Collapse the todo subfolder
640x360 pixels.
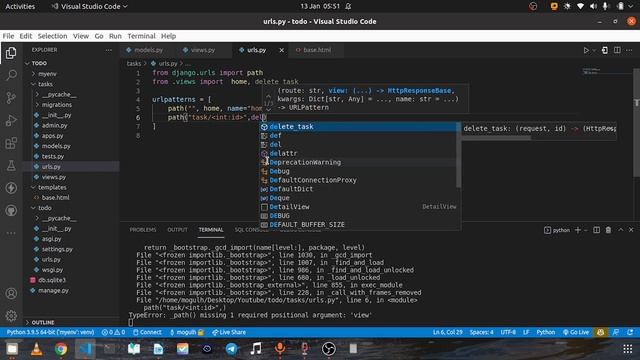(44, 208)
